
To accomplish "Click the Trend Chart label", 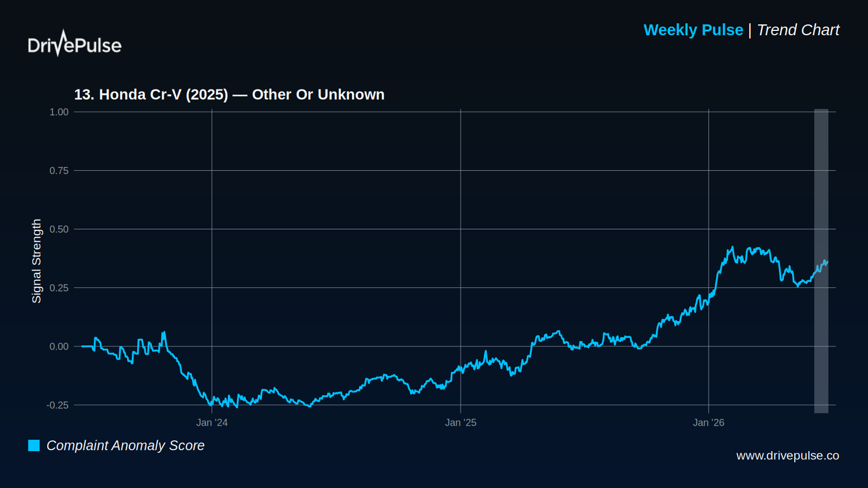I will pos(798,30).
